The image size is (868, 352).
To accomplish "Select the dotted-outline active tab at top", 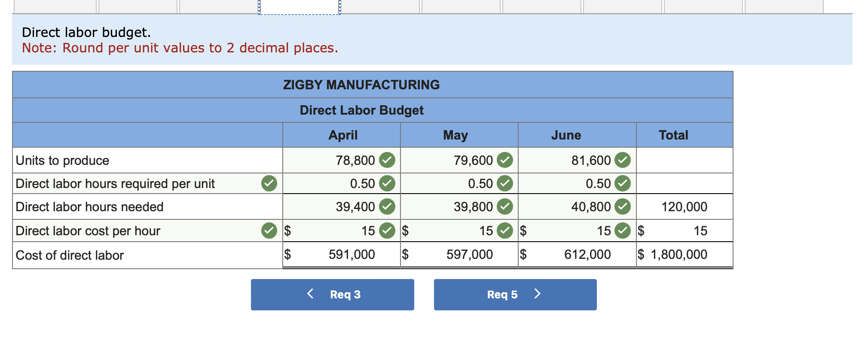I will [300, 7].
